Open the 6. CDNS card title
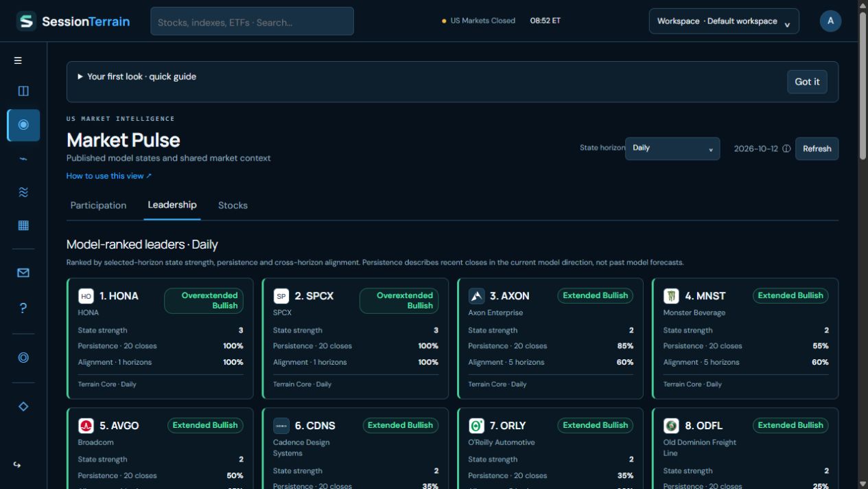868x489 pixels. coord(315,426)
